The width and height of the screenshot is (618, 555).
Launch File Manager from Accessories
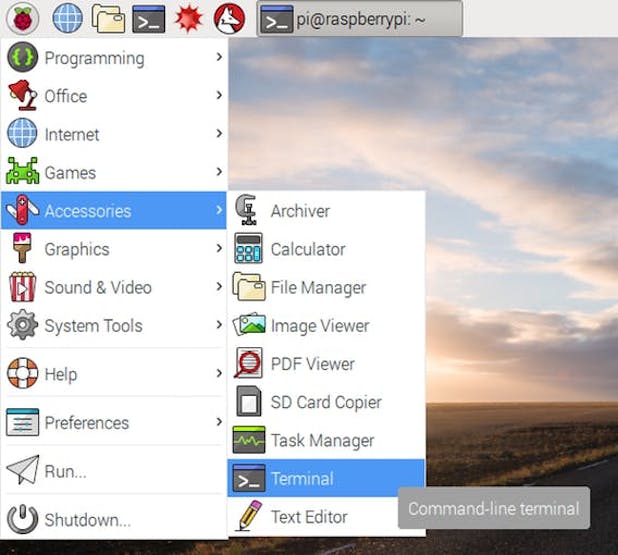pyautogui.click(x=326, y=287)
